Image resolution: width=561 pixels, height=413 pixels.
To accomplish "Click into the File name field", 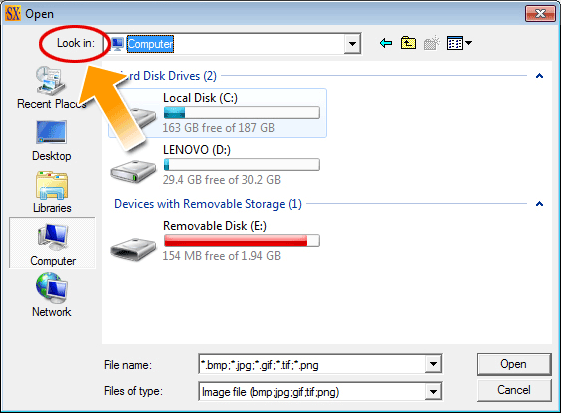I will 312,364.
